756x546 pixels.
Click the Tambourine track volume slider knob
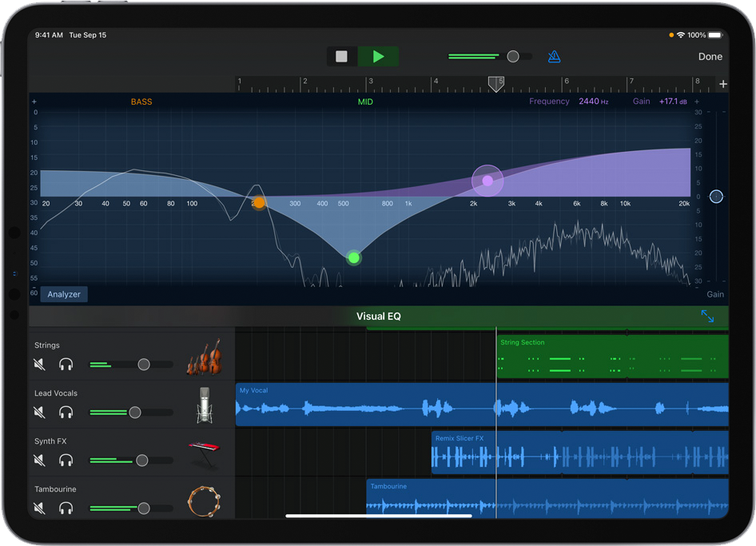tap(144, 508)
